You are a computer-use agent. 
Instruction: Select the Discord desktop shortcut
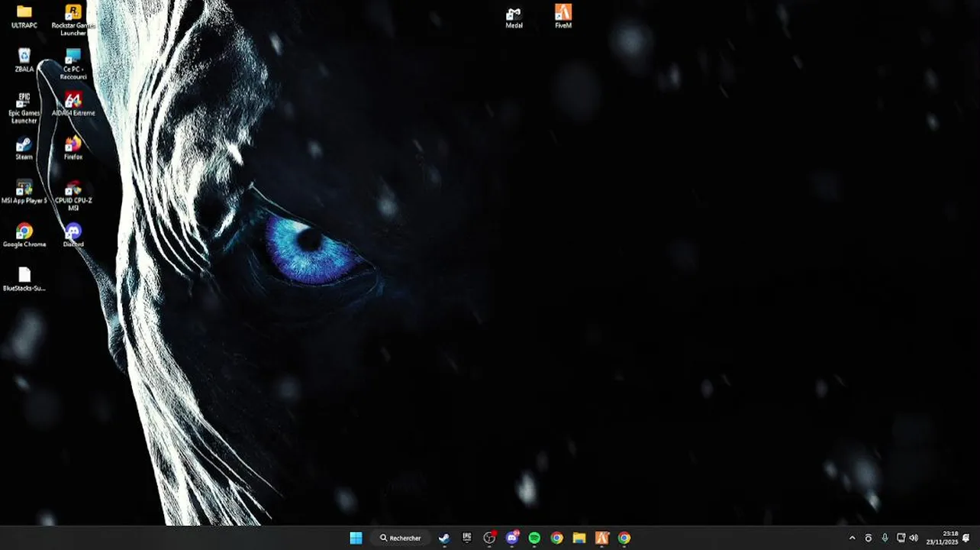coord(73,236)
